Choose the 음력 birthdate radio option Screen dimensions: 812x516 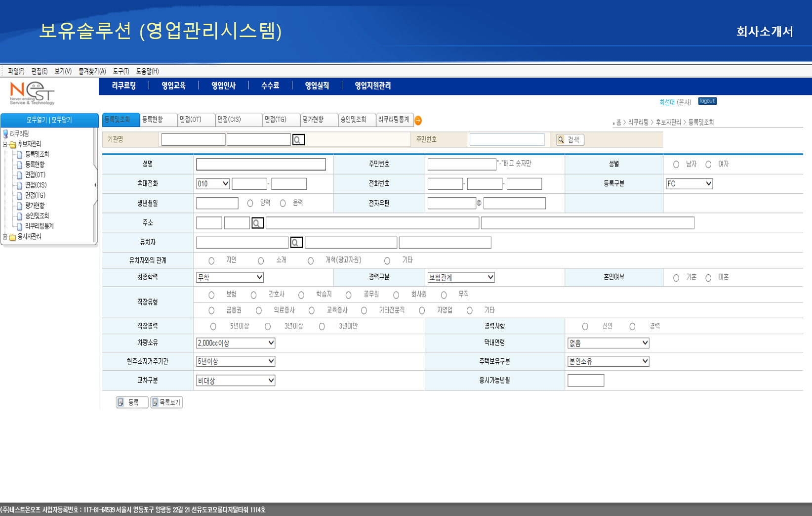pyautogui.click(x=282, y=203)
